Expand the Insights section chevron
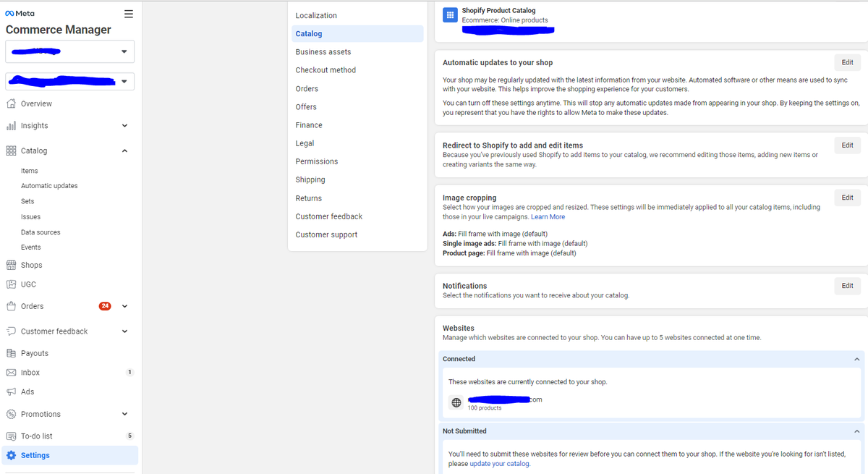 click(x=124, y=126)
